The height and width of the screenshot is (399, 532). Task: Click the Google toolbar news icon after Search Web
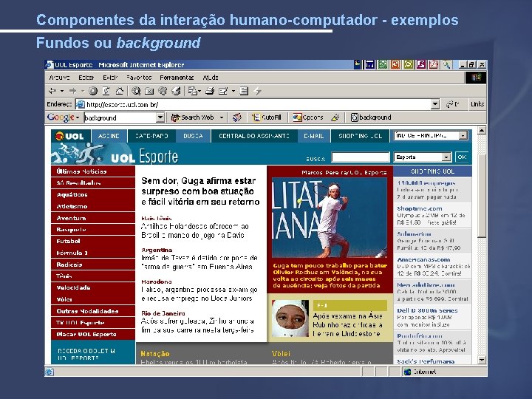tap(237, 117)
